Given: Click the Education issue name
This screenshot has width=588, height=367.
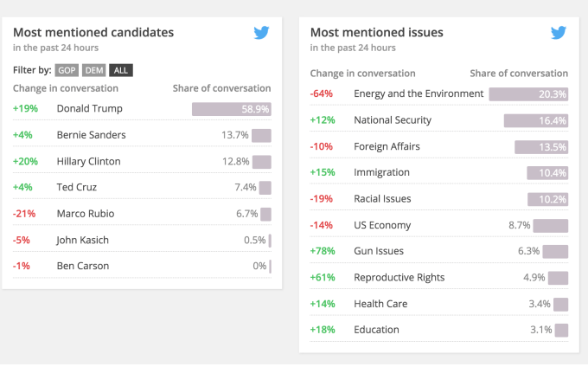Looking at the screenshot, I should 376,330.
